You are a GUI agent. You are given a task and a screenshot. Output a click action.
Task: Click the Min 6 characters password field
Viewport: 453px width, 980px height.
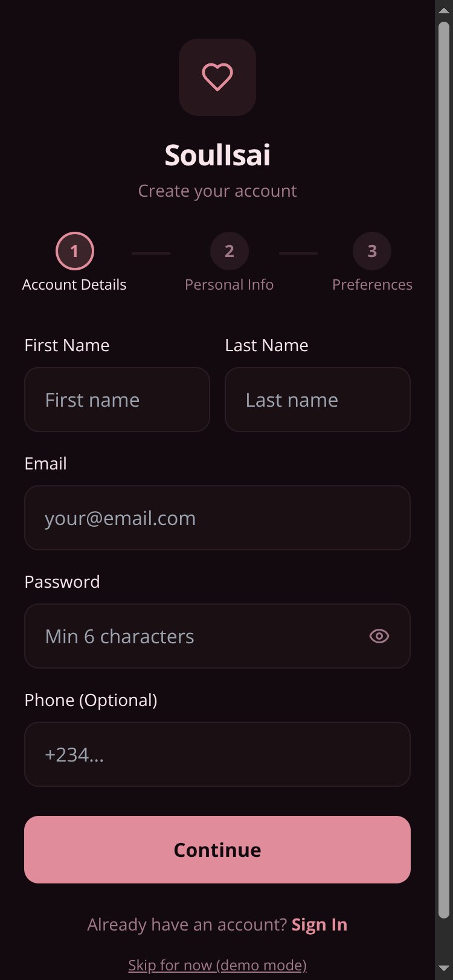217,636
